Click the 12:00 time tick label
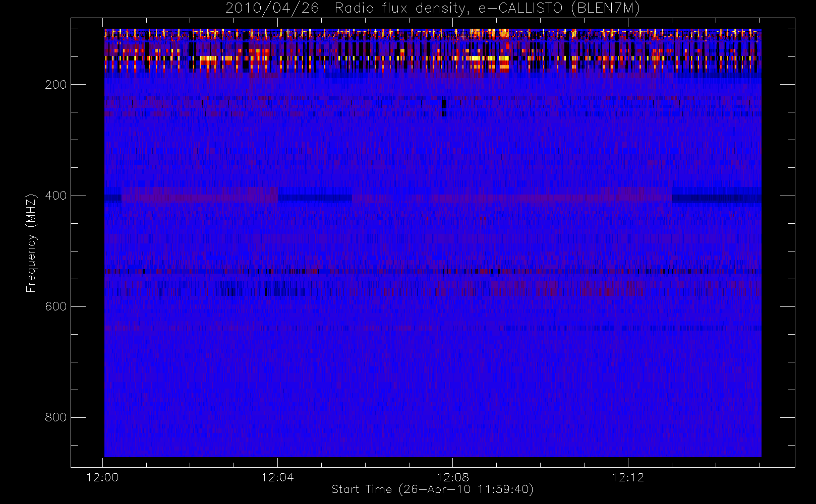The width and height of the screenshot is (816, 504). (103, 477)
